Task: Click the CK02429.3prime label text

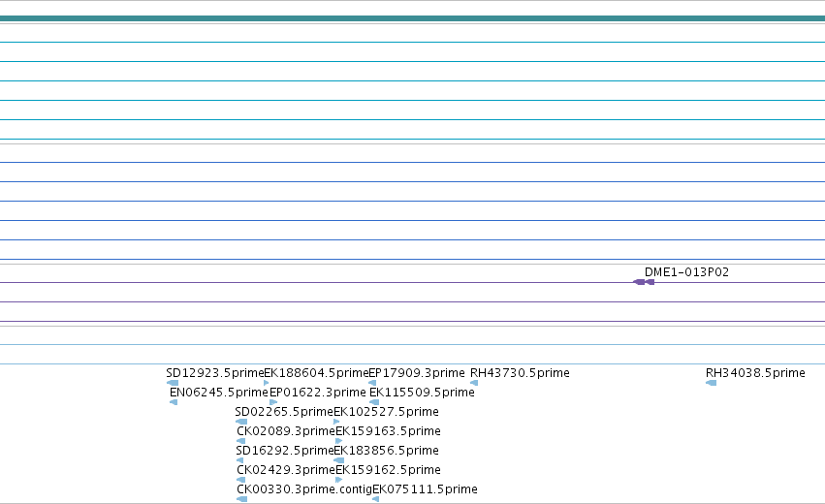Action: point(286,470)
